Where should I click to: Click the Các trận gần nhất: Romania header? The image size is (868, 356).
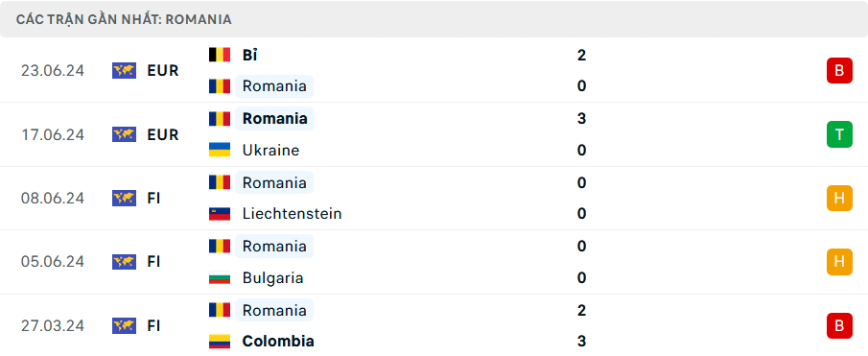click(124, 19)
